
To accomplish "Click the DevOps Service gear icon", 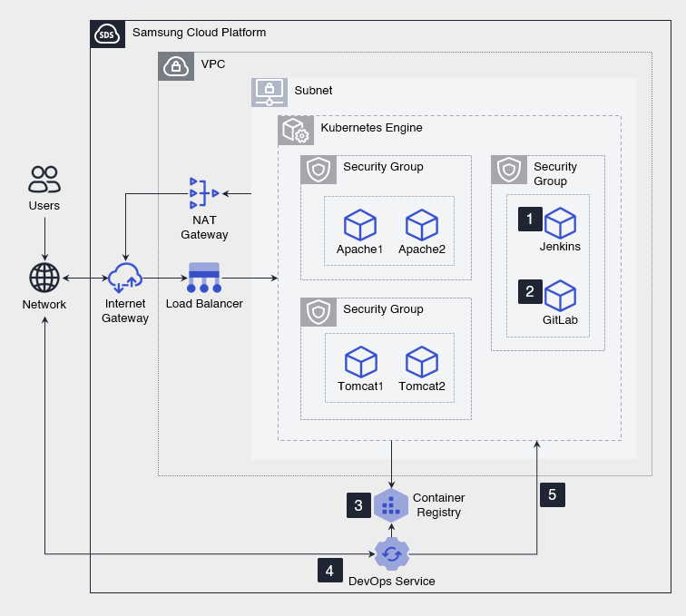I will coord(392,553).
